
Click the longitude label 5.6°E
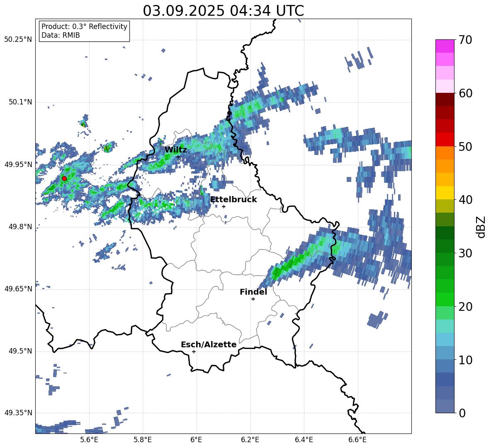pyautogui.click(x=89, y=440)
